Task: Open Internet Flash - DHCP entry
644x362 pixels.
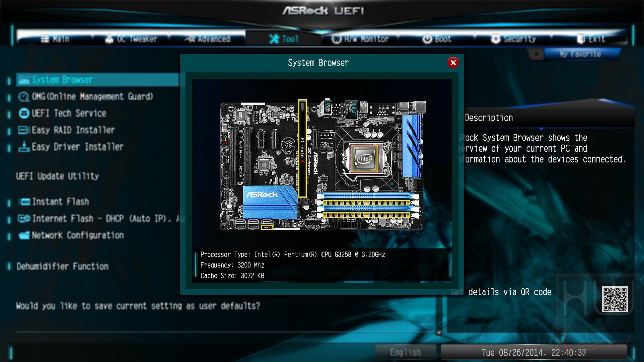Action: pyautogui.click(x=109, y=219)
